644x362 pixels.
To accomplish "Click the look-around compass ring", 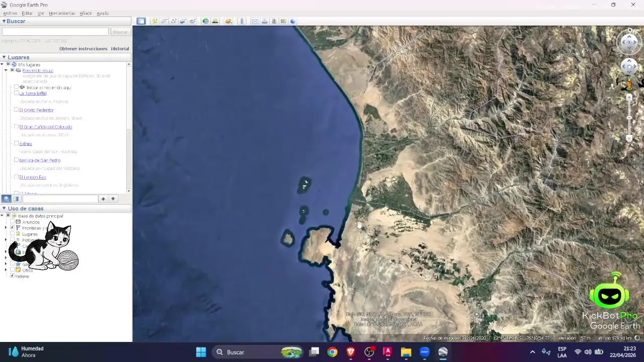I will (629, 42).
